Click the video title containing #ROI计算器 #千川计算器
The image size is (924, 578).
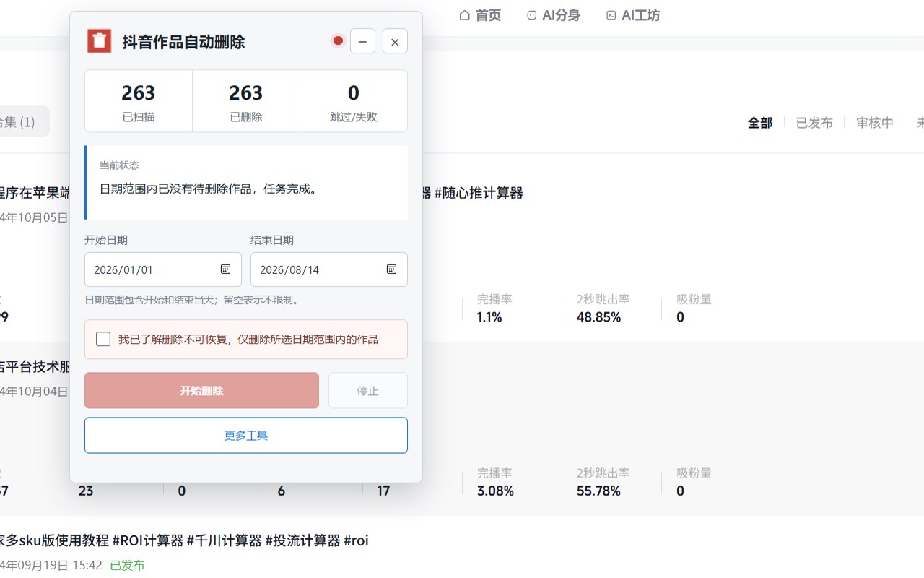tap(185, 540)
